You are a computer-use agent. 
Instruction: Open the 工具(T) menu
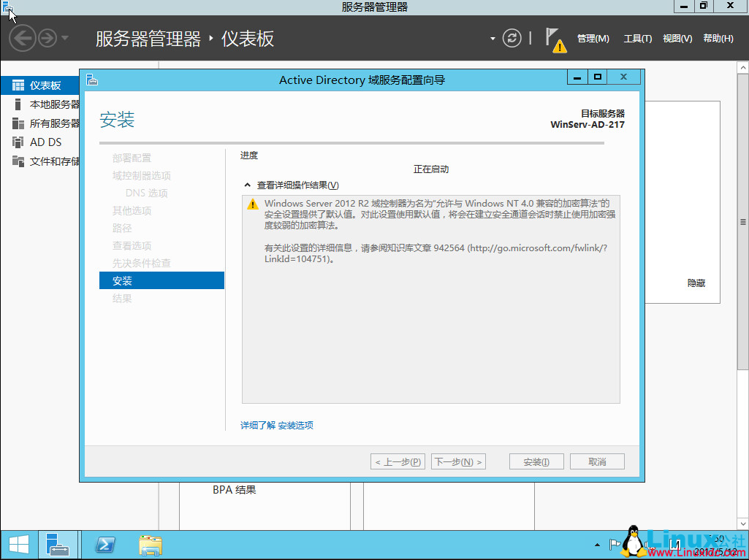[637, 38]
